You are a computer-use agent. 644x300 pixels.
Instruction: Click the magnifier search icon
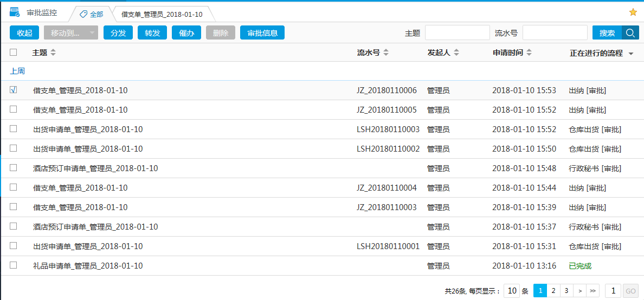click(x=630, y=33)
